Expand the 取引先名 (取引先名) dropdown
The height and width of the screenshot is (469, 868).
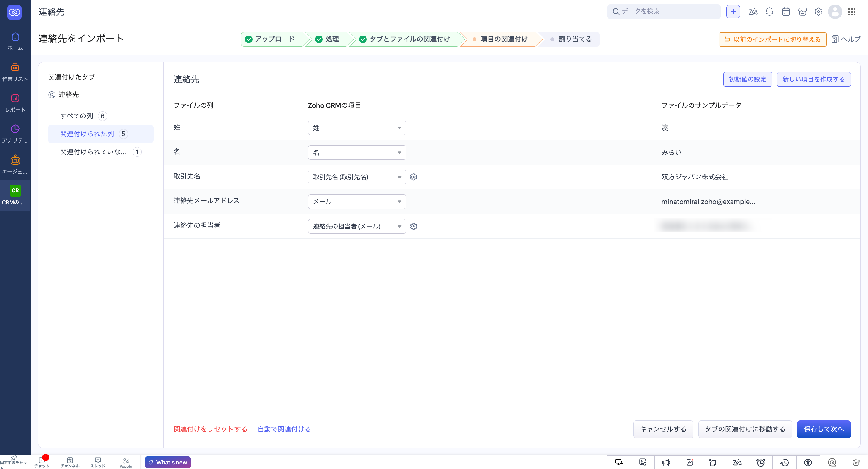tap(357, 177)
